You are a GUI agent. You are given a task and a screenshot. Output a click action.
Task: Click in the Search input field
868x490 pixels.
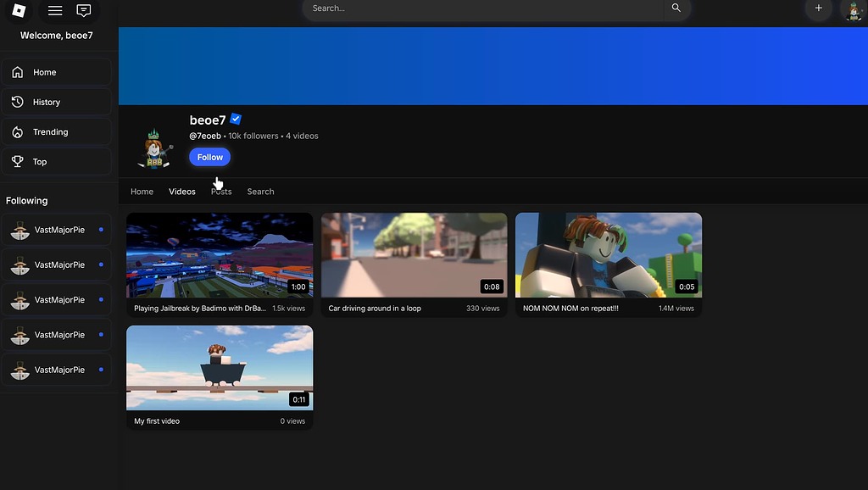coord(483,8)
